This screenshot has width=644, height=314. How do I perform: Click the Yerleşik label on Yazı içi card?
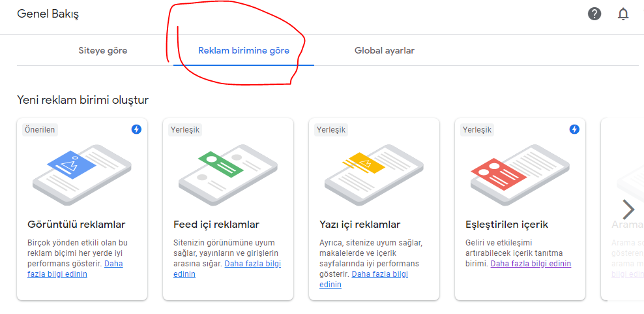(x=331, y=130)
